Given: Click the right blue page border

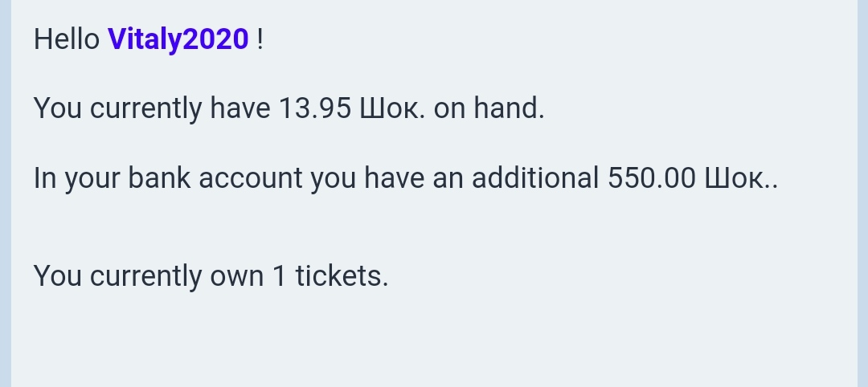Looking at the screenshot, I should [862, 193].
